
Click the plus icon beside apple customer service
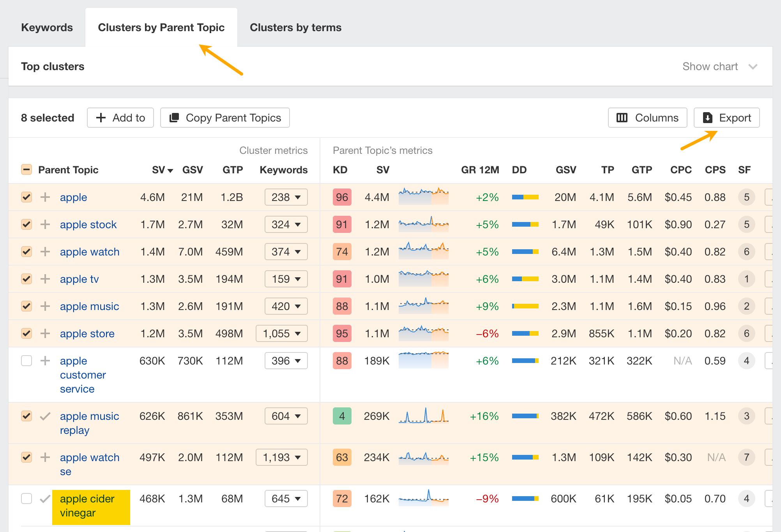pyautogui.click(x=45, y=361)
